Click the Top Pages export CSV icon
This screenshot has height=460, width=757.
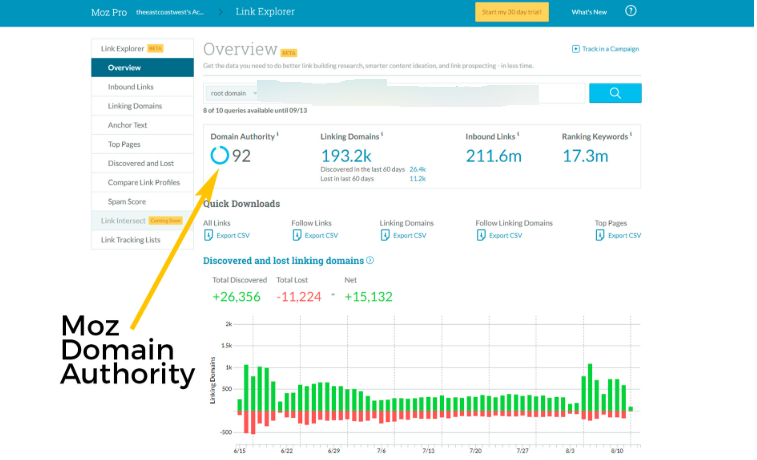(x=600, y=235)
